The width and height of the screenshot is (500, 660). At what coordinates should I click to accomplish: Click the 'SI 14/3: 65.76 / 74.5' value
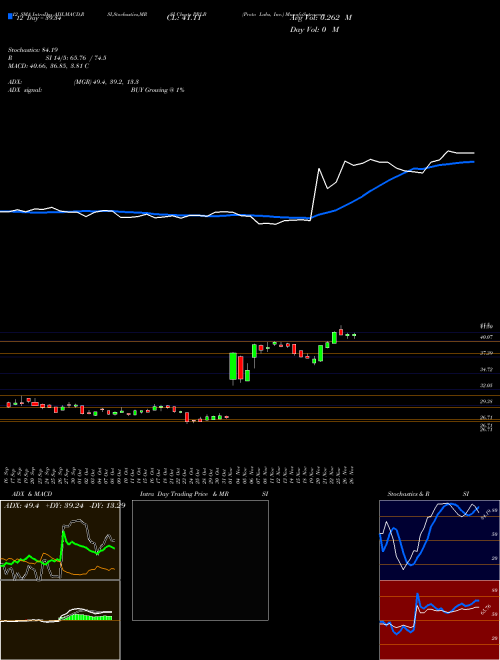[76, 58]
